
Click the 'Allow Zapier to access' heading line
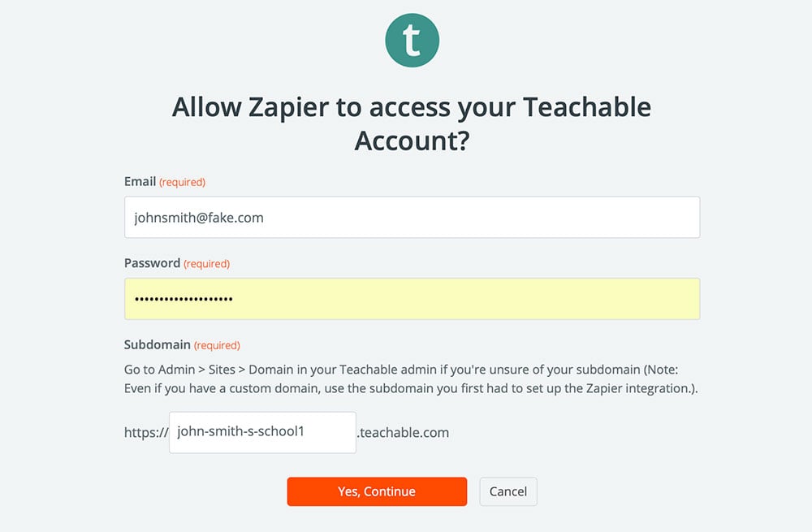(412, 107)
